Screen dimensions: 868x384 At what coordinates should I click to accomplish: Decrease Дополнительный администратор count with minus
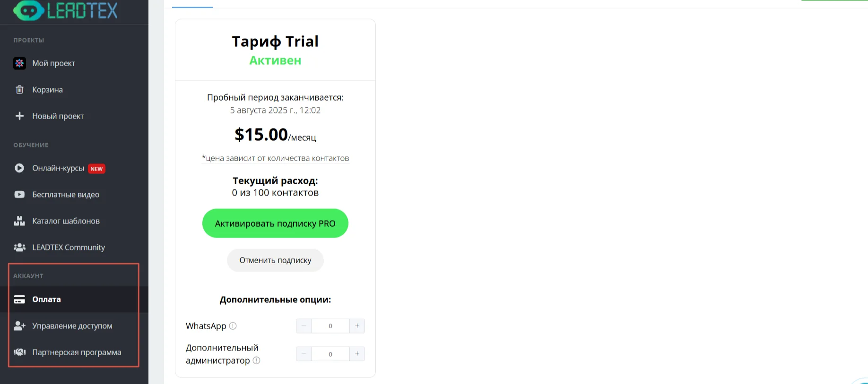coord(304,354)
